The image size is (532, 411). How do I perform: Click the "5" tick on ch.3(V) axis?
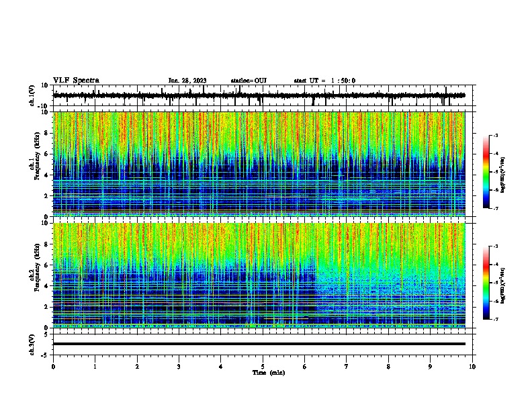point(47,334)
